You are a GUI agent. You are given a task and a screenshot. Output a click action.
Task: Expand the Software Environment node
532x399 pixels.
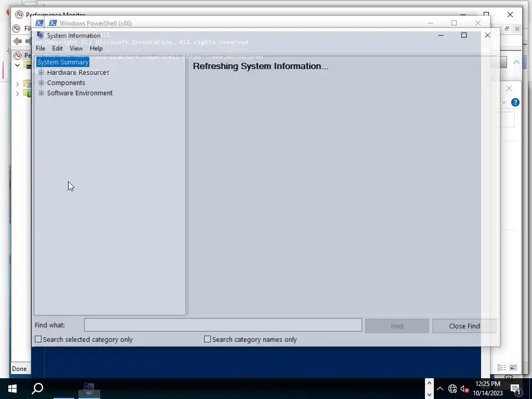tap(42, 93)
